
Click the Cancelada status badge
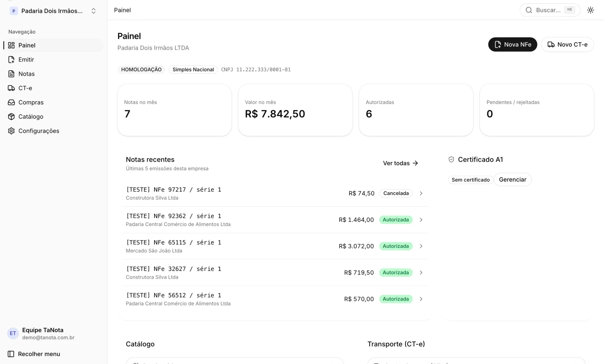click(x=396, y=194)
